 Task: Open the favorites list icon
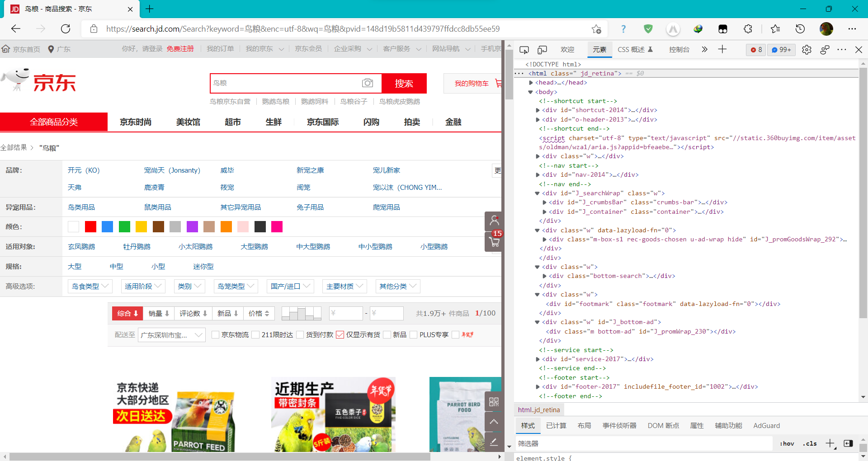[x=775, y=29]
